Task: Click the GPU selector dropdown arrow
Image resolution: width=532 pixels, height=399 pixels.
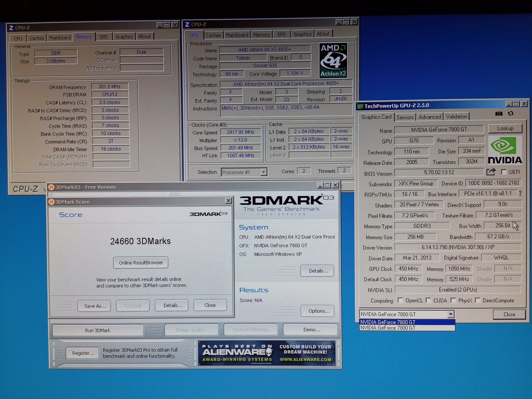Action: 451,314
